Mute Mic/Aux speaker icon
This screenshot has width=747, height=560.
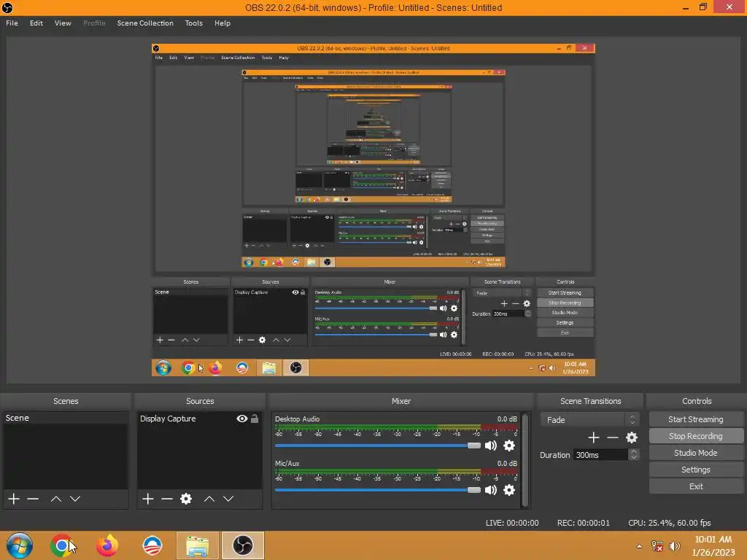491,489
